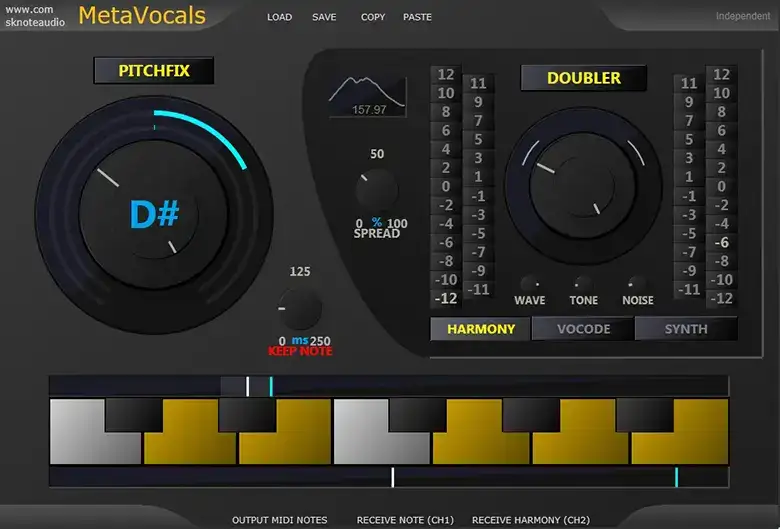Viewport: 780px width, 529px height.
Task: Toggle the black G# key
Action: (531, 415)
